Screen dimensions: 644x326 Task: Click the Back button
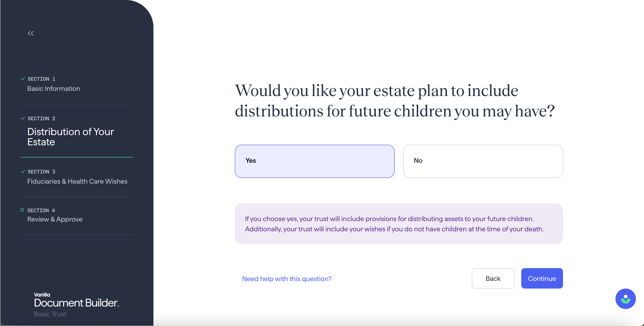click(x=493, y=278)
